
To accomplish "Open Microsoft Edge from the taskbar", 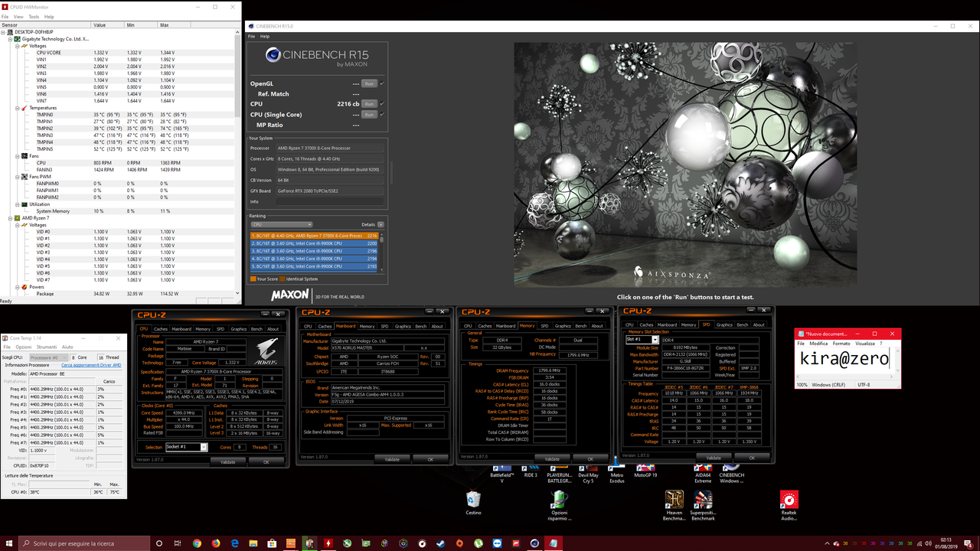I will tap(234, 543).
